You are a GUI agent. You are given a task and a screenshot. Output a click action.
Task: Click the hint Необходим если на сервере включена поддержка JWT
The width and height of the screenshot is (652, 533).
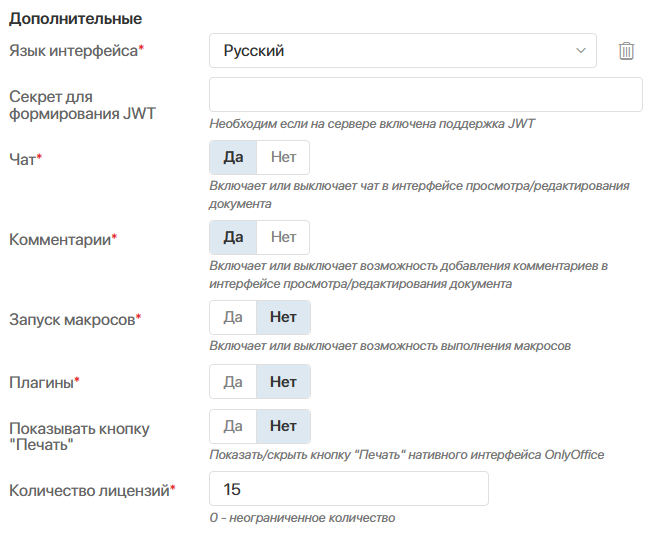click(372, 123)
